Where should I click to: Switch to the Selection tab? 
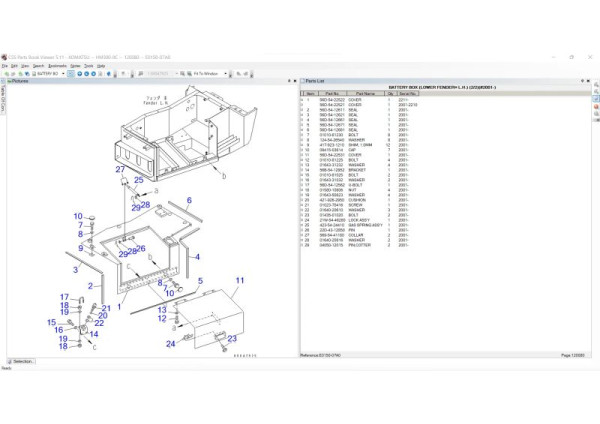point(21,361)
